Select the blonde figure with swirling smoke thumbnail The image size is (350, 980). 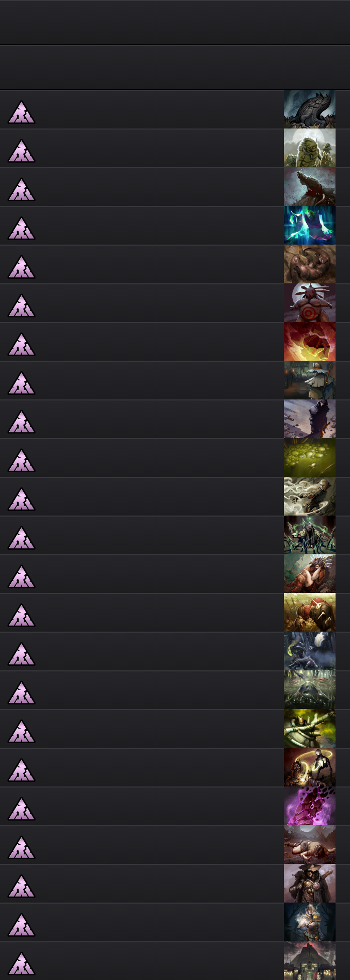pyautogui.click(x=310, y=496)
